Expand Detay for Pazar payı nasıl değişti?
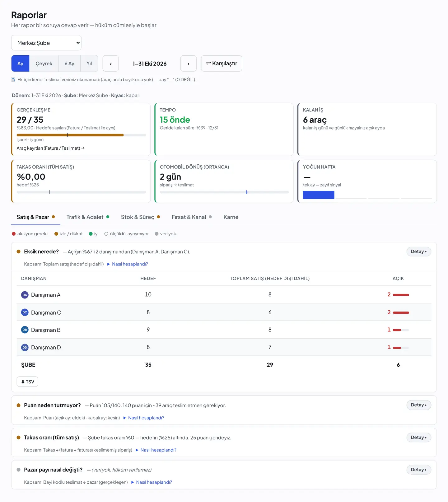This screenshot has height=502, width=448. [x=419, y=470]
